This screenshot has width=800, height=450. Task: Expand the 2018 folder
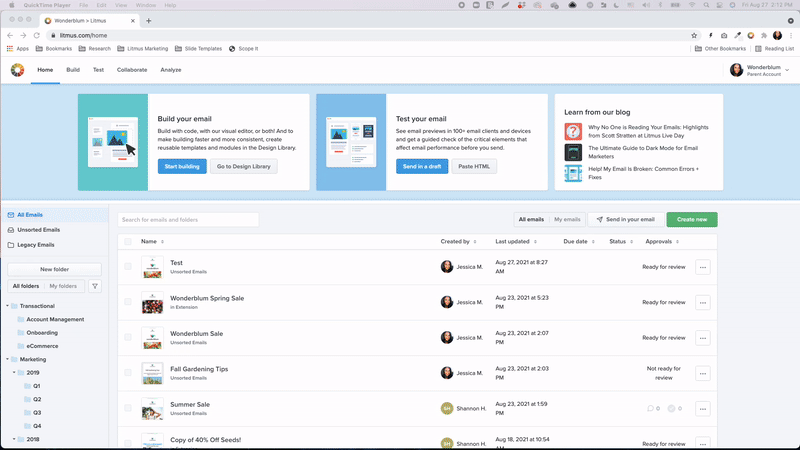point(14,439)
